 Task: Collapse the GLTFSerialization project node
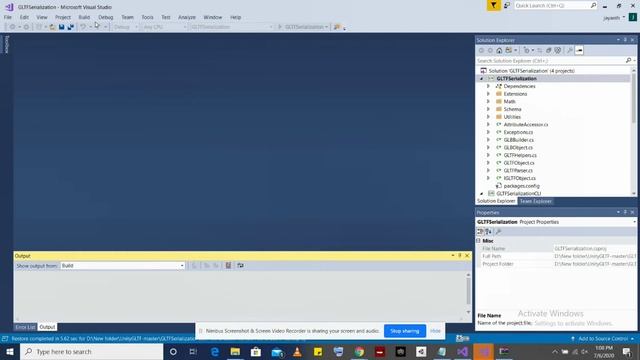click(x=482, y=78)
